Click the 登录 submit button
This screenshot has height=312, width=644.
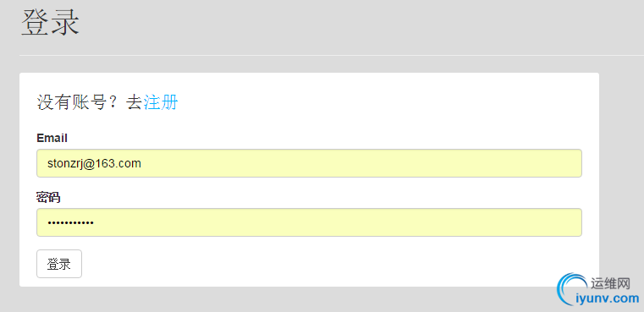[59, 264]
